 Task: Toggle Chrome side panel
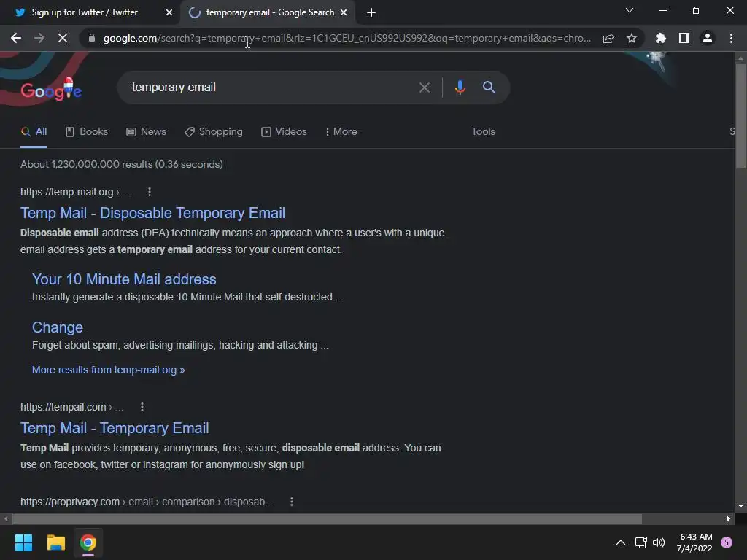pyautogui.click(x=684, y=38)
